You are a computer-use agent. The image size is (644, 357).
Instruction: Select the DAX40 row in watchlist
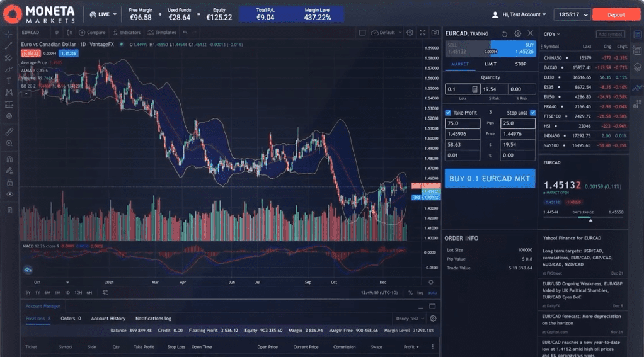(585, 67)
